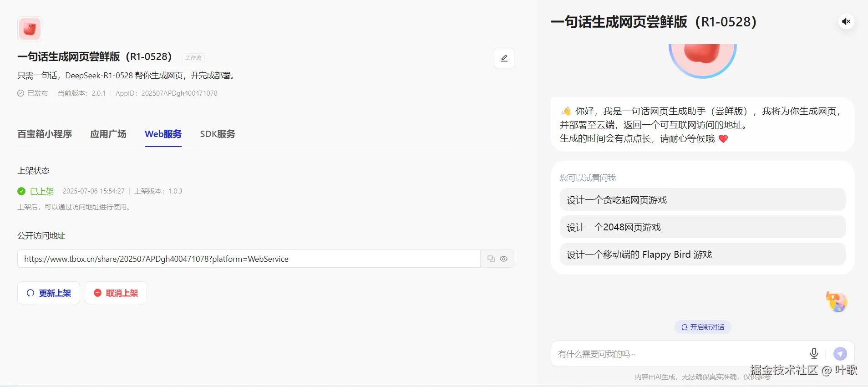Click the 已发布 published status icon
This screenshot has height=387, width=868.
20,93
